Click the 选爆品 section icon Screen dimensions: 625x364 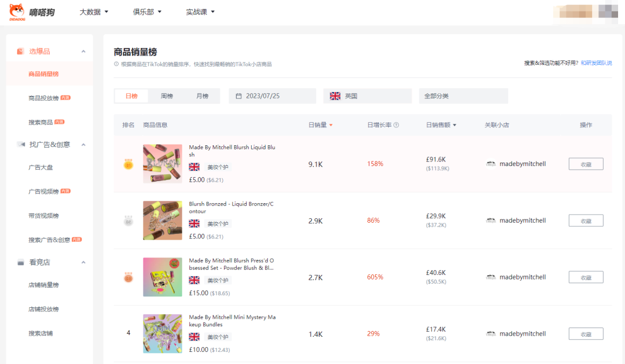(20, 51)
